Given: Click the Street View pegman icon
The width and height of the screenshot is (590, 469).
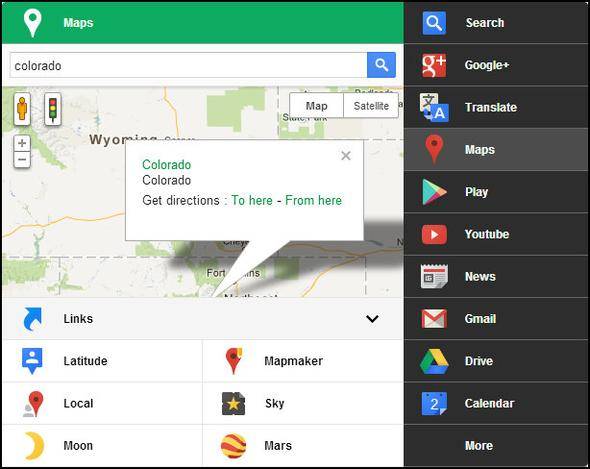Looking at the screenshot, I should (x=22, y=109).
